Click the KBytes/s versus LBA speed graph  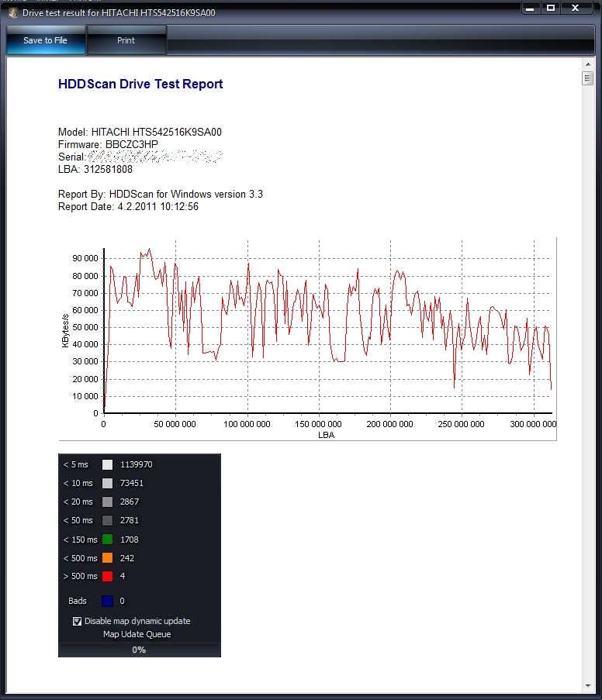327,334
